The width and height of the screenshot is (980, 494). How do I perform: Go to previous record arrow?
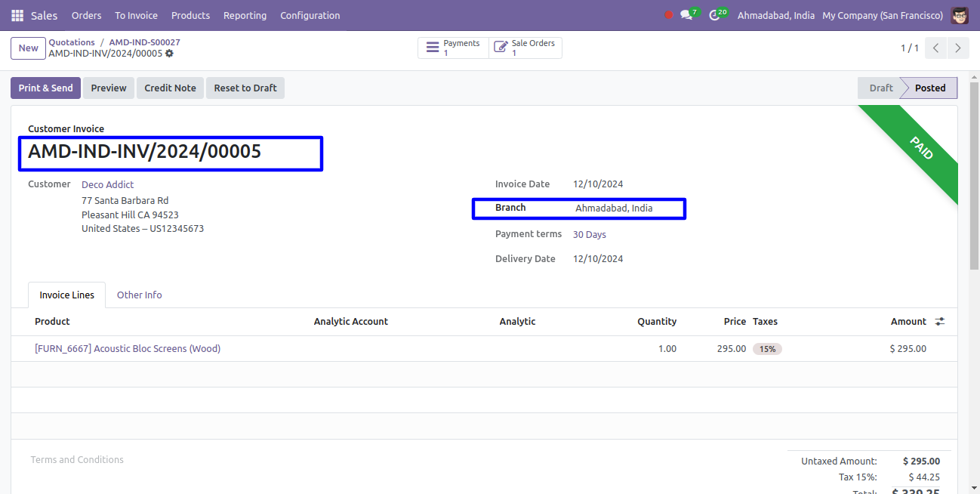coord(935,48)
